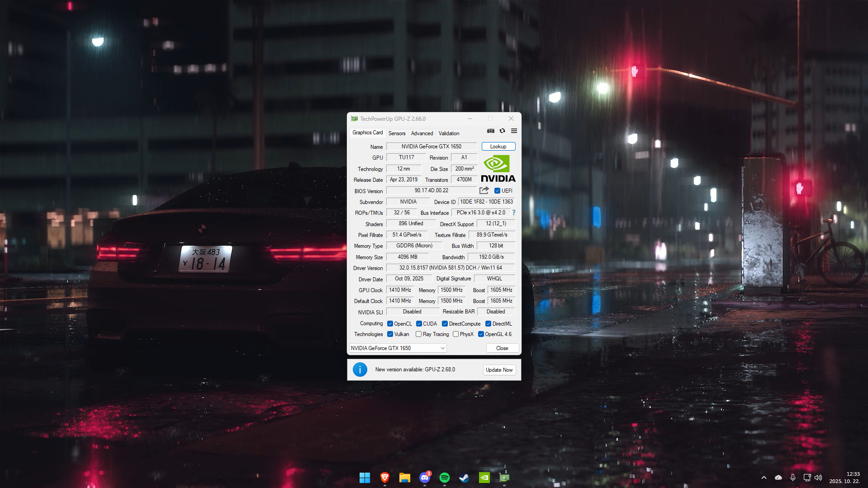Click the Technology value 12 nm
Image resolution: width=868 pixels, height=488 pixels.
(403, 169)
